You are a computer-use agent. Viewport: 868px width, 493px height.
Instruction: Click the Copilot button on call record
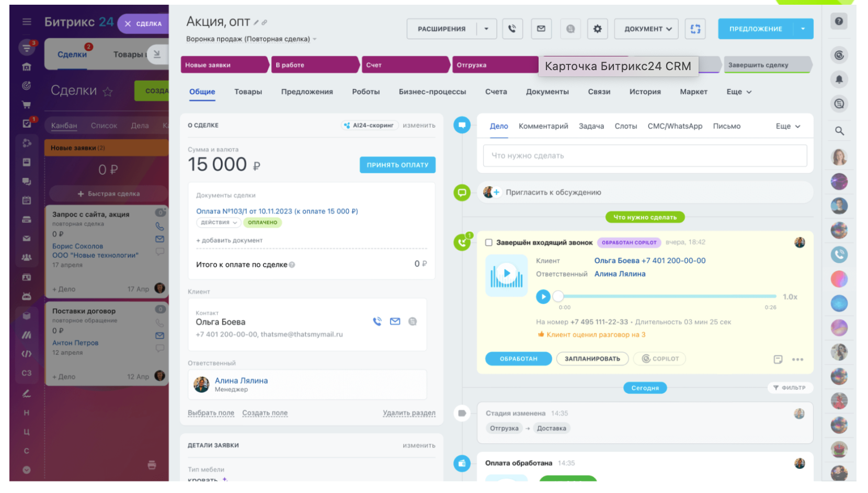[660, 358]
